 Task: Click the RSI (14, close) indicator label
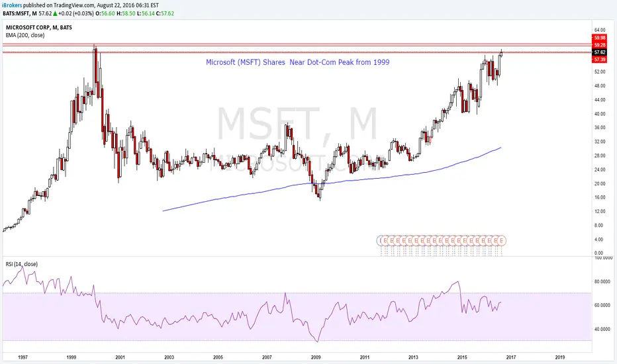[x=22, y=265]
